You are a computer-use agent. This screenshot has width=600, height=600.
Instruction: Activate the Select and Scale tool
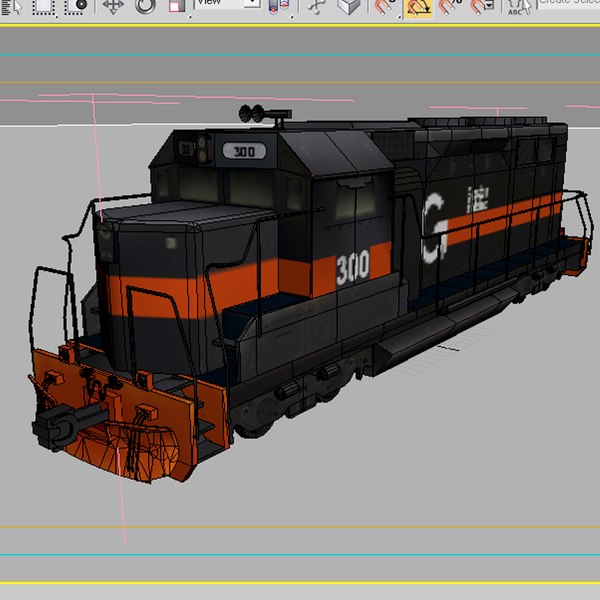[177, 6]
